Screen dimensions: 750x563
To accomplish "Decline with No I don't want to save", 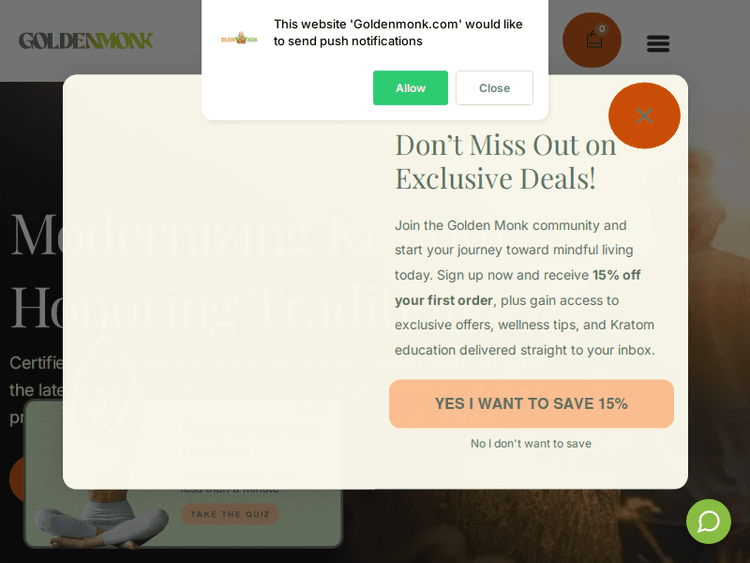I will click(531, 443).
